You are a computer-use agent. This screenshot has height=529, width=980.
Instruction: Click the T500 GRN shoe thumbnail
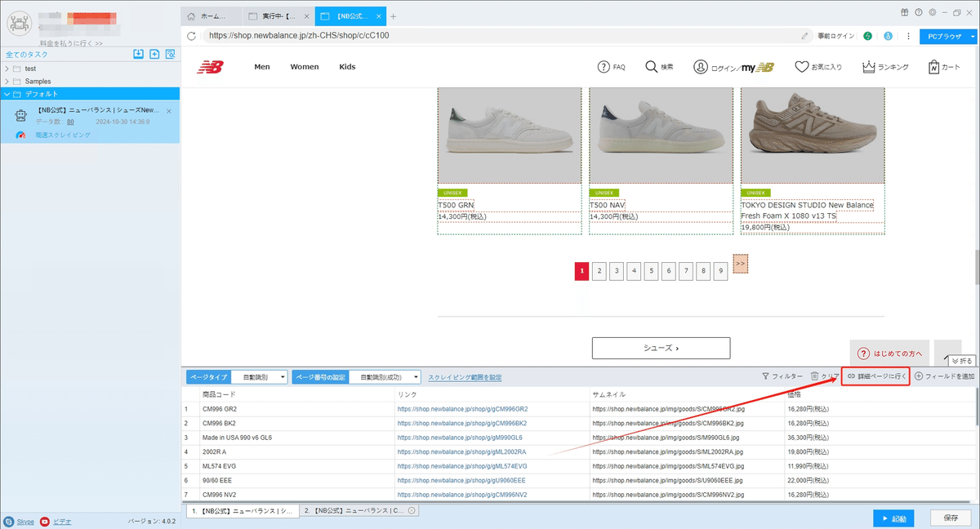click(x=510, y=136)
